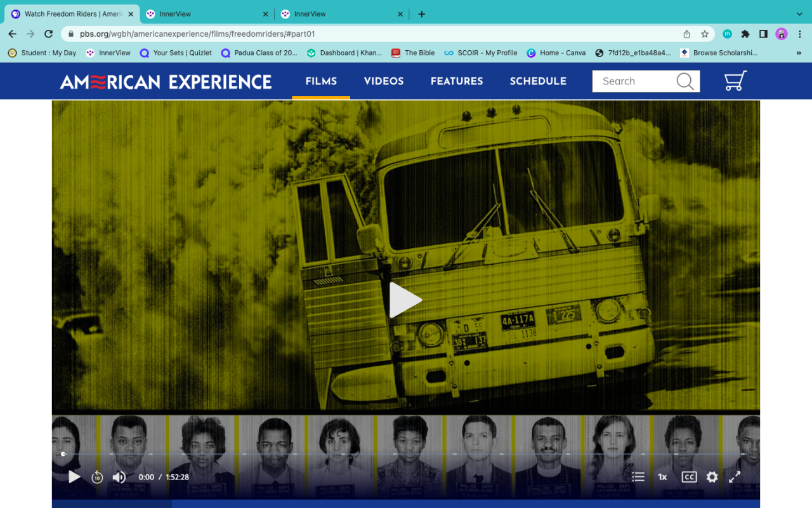
Task: Open the shopping cart
Action: coord(735,81)
